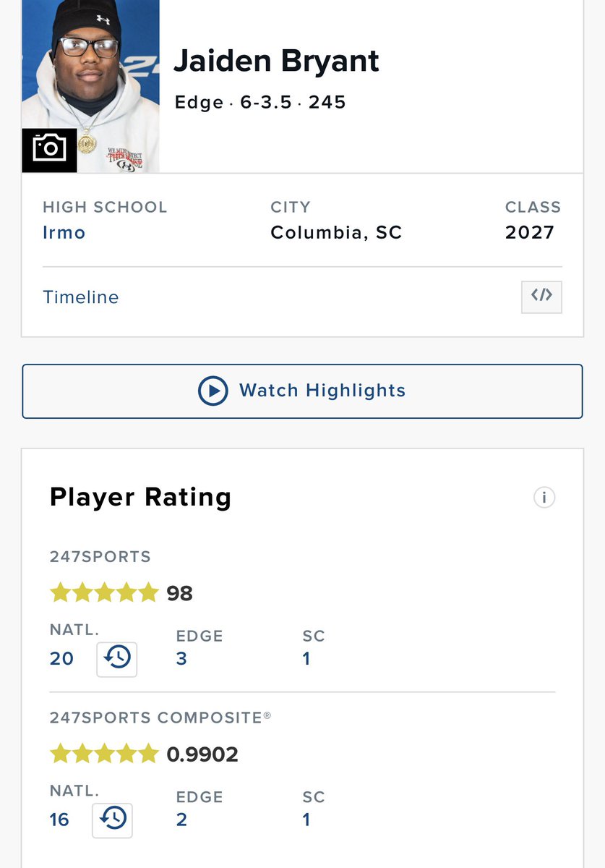Click the 247Sports five-star rating
This screenshot has height=868, width=605.
tap(121, 594)
